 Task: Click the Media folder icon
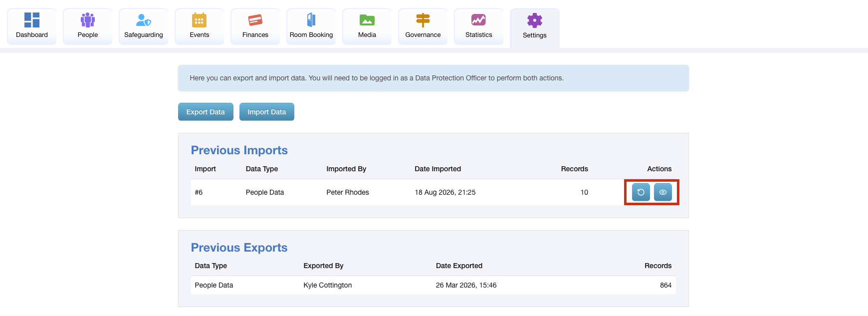click(x=367, y=20)
